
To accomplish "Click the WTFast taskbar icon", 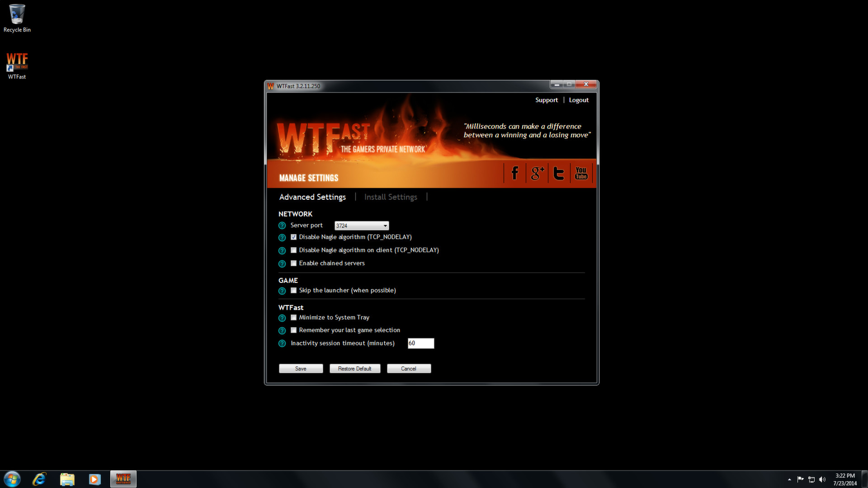I will 122,479.
